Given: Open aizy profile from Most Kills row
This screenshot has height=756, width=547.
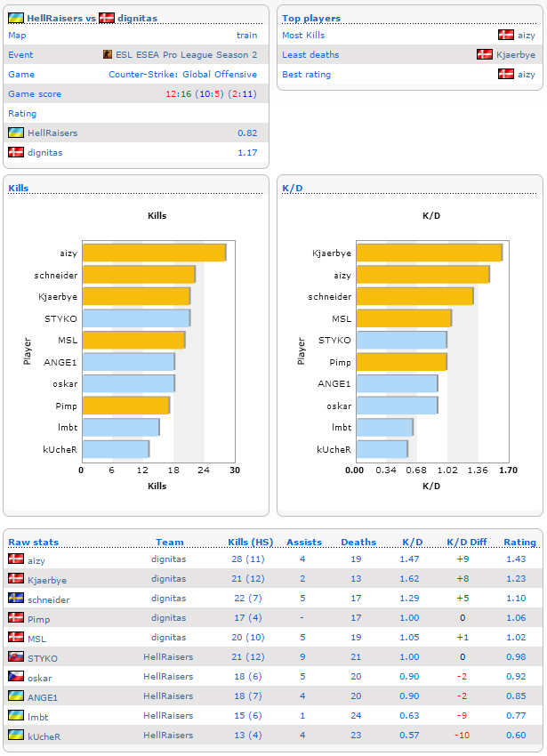Looking at the screenshot, I should pyautogui.click(x=527, y=36).
